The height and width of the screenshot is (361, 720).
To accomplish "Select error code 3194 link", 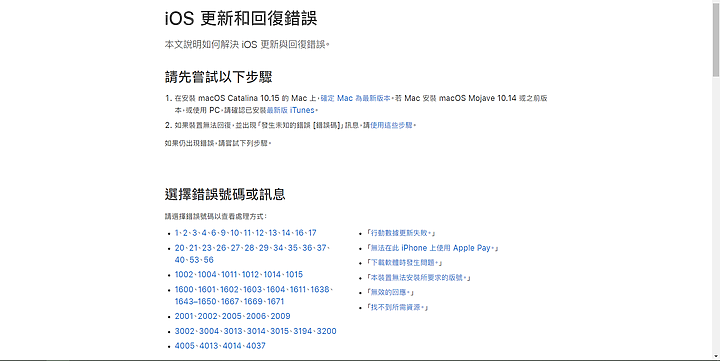I will click(303, 331).
